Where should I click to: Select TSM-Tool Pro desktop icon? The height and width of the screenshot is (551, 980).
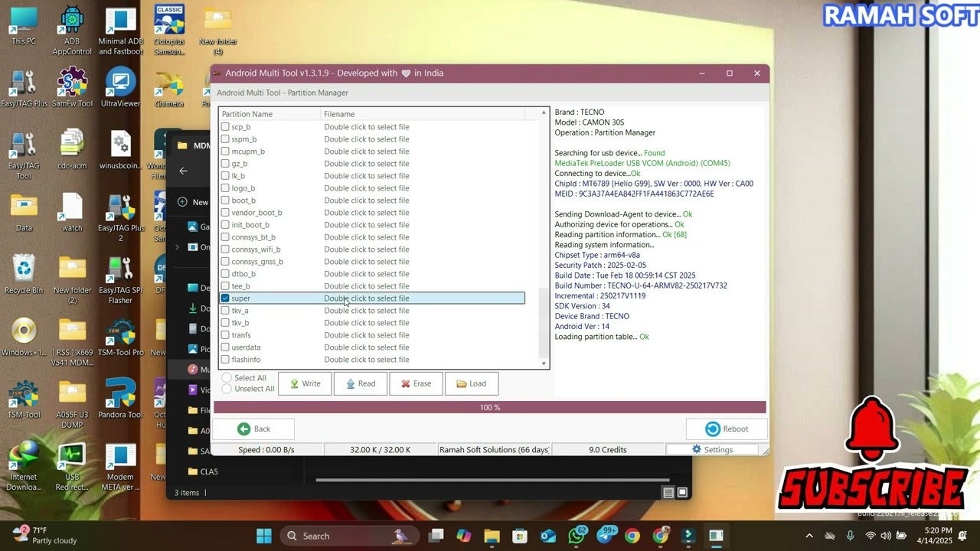120,337
